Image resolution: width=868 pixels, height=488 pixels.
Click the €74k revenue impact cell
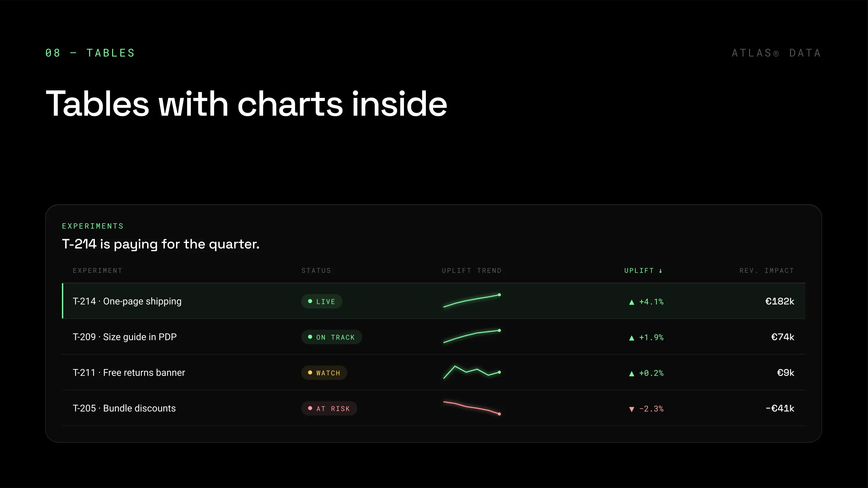(x=782, y=337)
